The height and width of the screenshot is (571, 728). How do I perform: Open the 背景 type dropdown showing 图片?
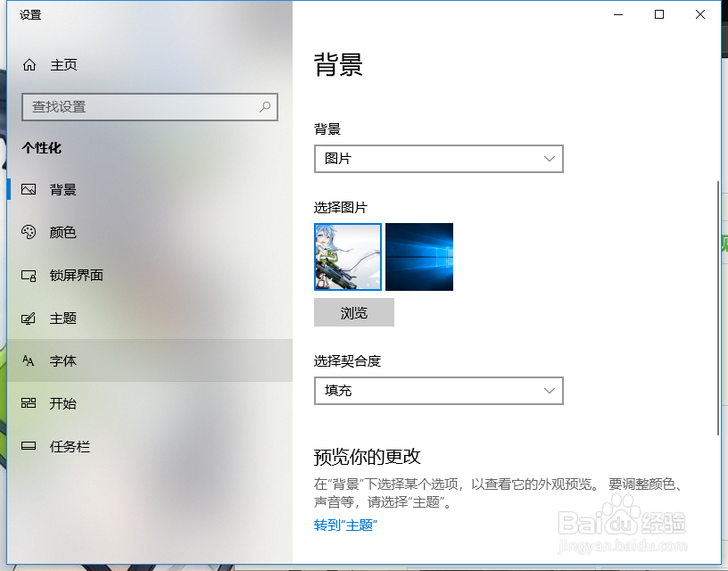438,159
